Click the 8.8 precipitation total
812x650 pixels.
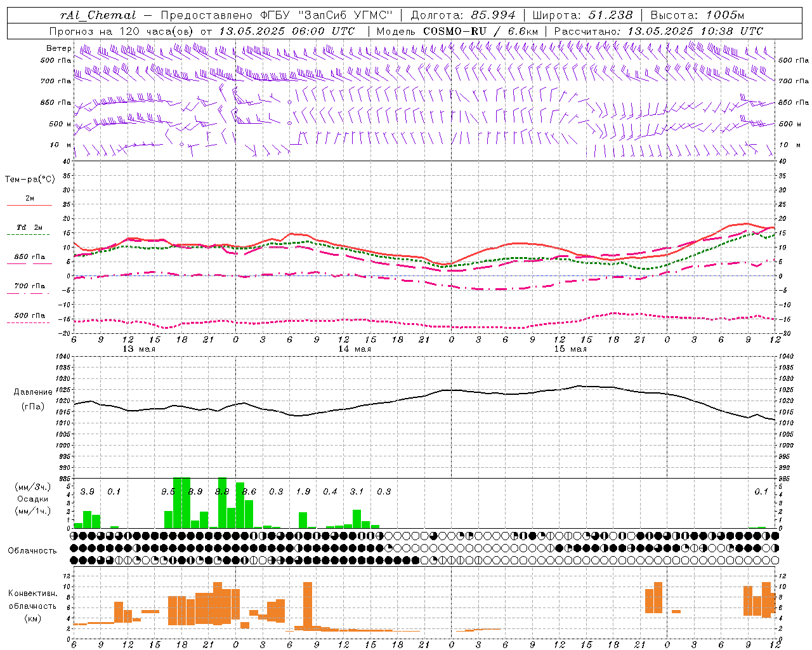(x=222, y=491)
